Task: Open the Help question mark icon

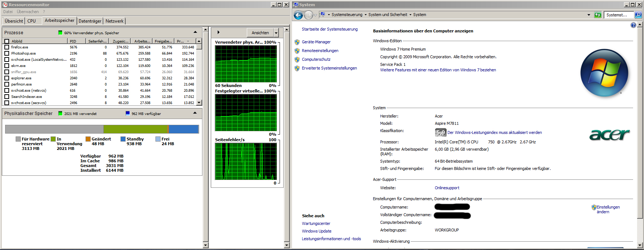Action: coord(633,25)
